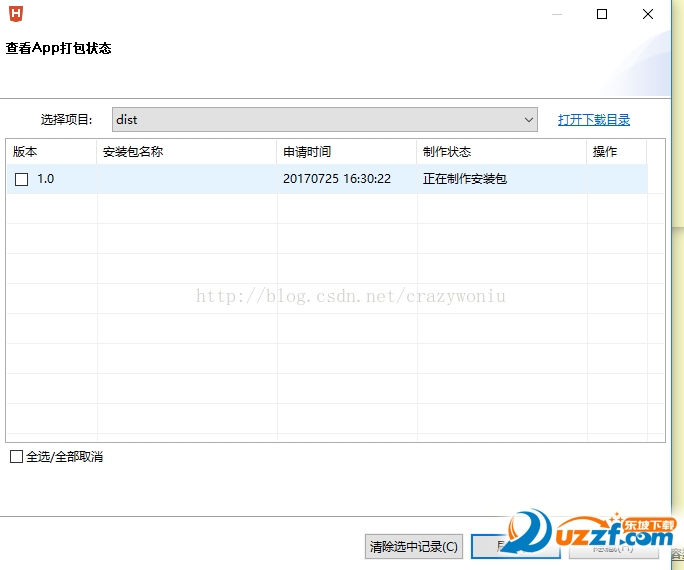Open the 打开下载目录 link
The image size is (684, 570).
(594, 120)
